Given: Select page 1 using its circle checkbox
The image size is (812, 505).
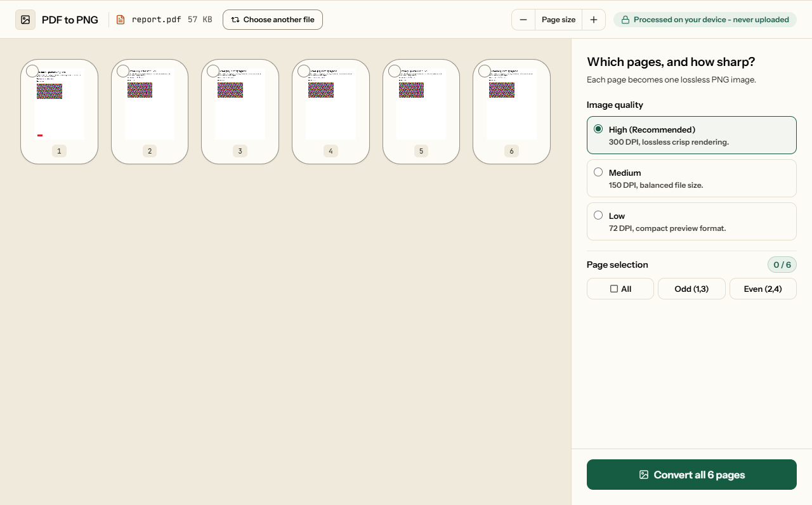Looking at the screenshot, I should tap(32, 71).
